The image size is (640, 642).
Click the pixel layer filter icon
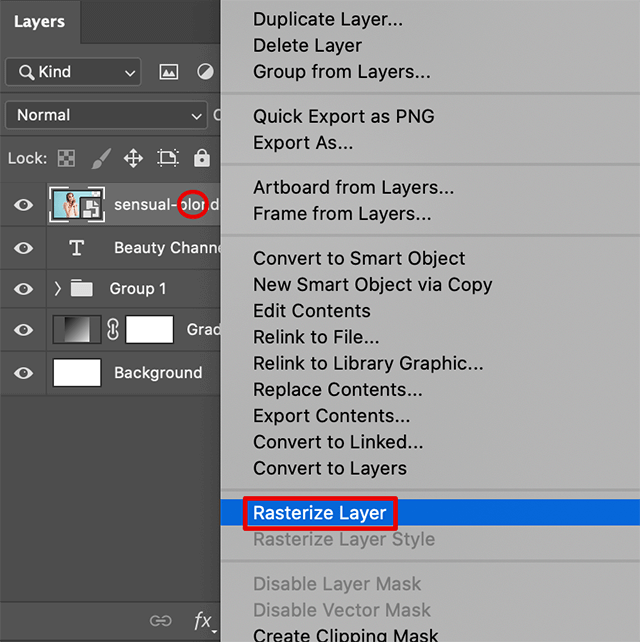(169, 72)
